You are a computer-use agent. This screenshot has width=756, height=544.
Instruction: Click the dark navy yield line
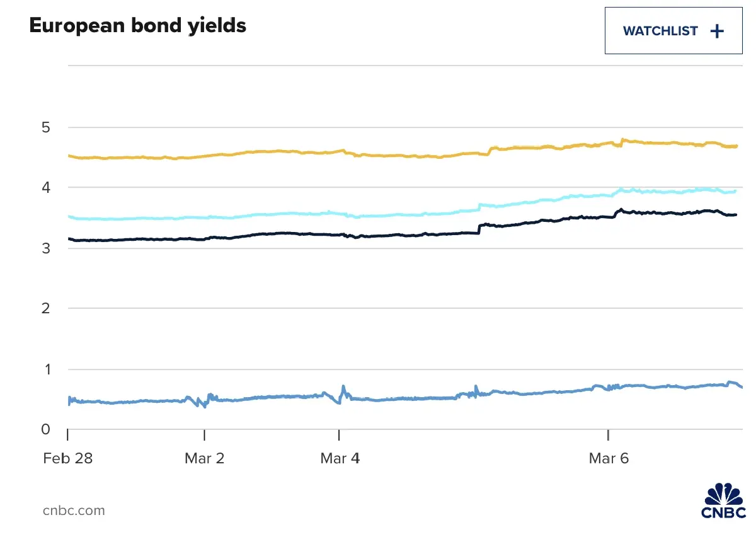pyautogui.click(x=252, y=235)
